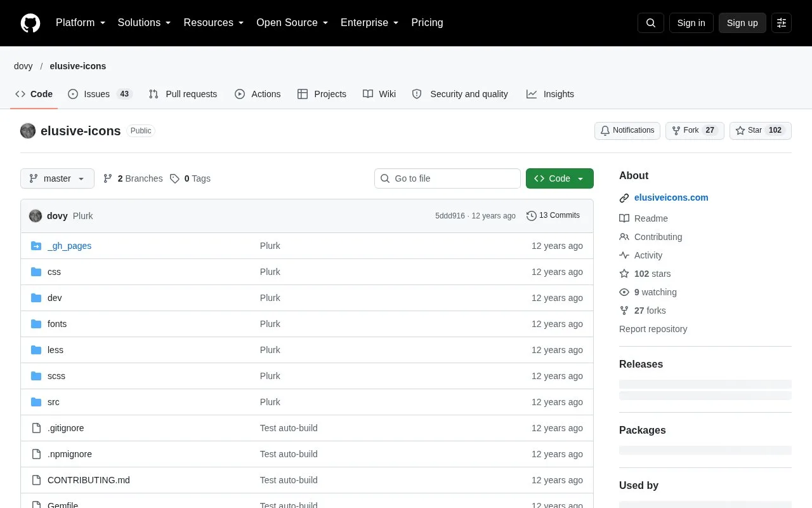
Task: Open the Pricing link in header
Action: (427, 23)
